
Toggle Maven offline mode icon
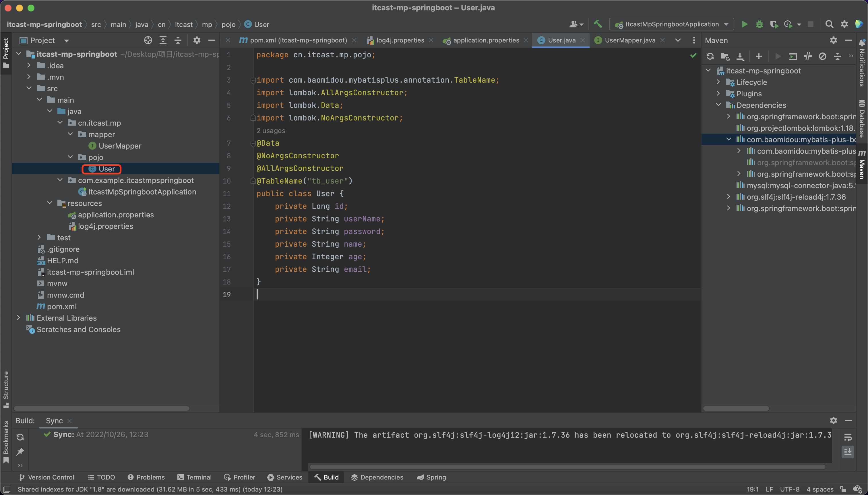point(807,56)
